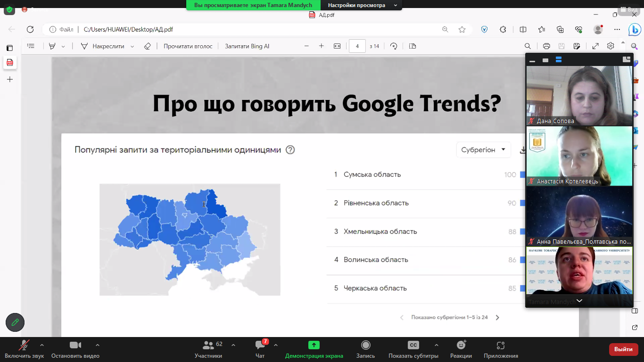This screenshot has height=362, width=644.
Task: Click the page number field showing 4
Action: click(x=357, y=46)
